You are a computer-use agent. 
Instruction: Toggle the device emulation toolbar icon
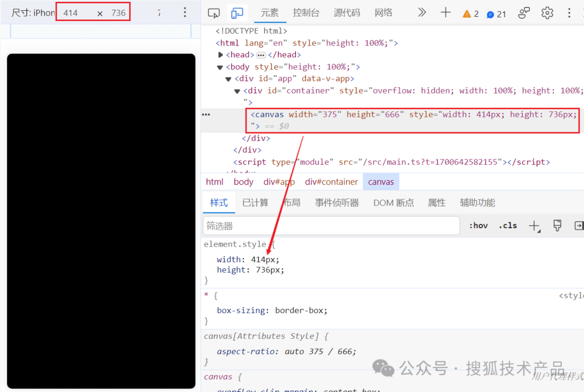pyautogui.click(x=237, y=14)
